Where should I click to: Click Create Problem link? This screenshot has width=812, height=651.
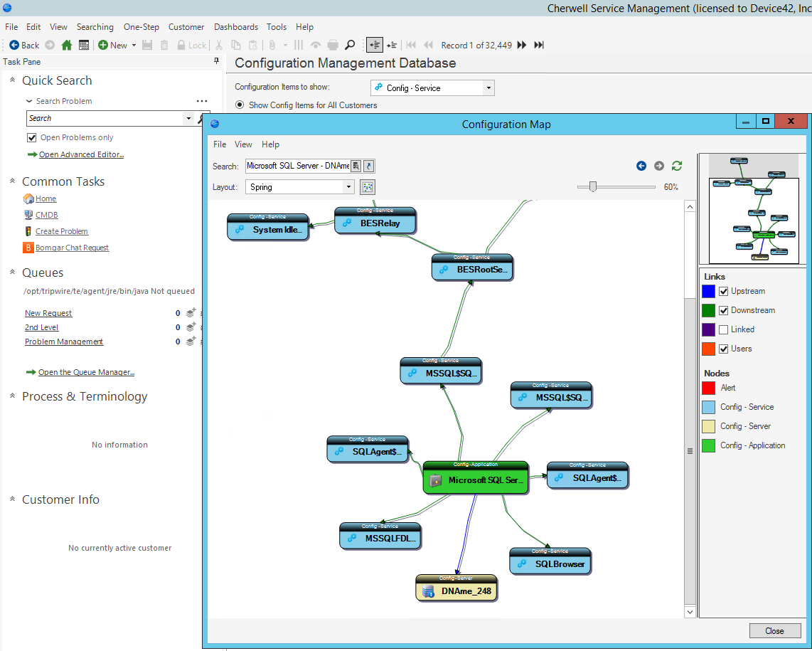coord(62,232)
